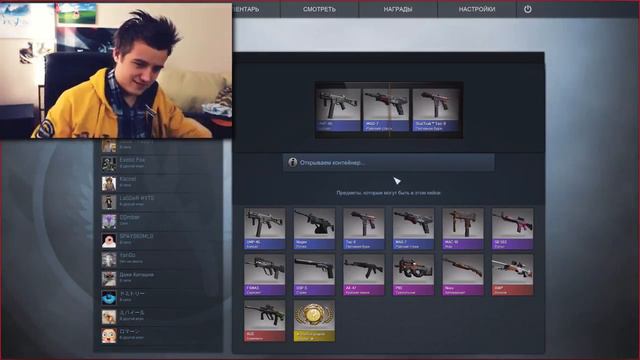640x360 pixels.
Task: Click the text 'Предметы, которые могут быть в этом кейсе'
Action: pyautogui.click(x=389, y=193)
